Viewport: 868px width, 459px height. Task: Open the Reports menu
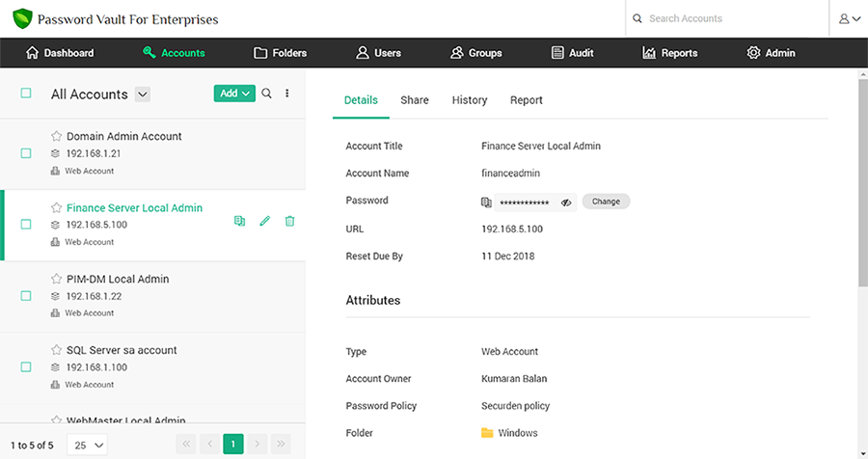tap(670, 53)
